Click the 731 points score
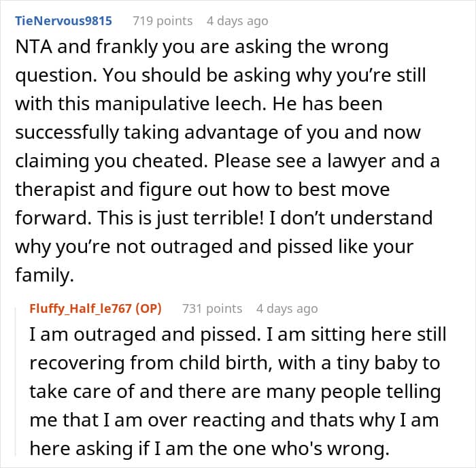This screenshot has height=468, width=476. [x=211, y=308]
